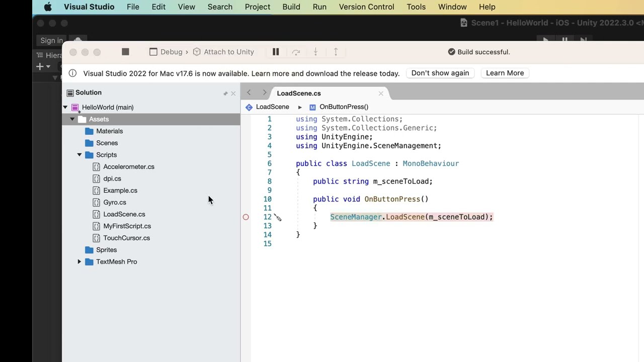
Task: Click the HelloWorld solution icon
Action: tap(75, 107)
